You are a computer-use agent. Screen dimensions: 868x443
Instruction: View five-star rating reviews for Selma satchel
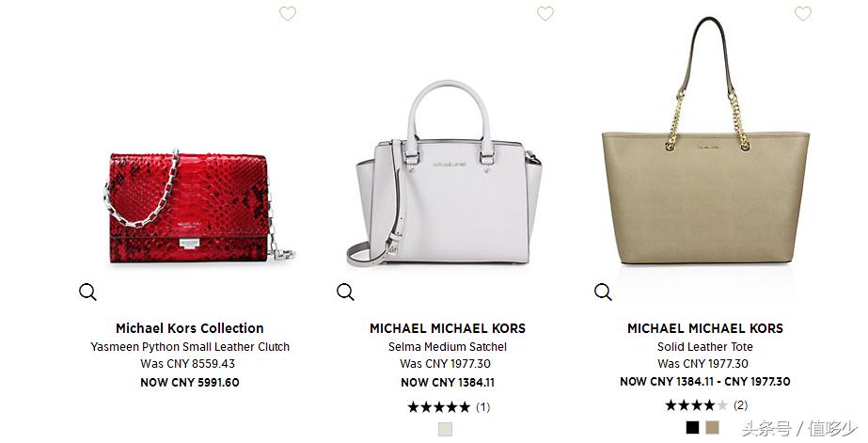[x=449, y=407]
